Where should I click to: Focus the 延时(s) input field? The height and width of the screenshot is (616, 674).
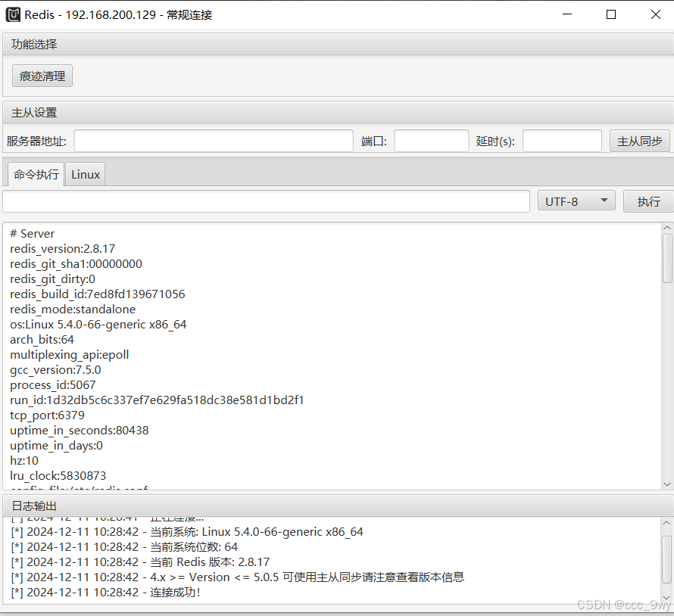tap(562, 141)
